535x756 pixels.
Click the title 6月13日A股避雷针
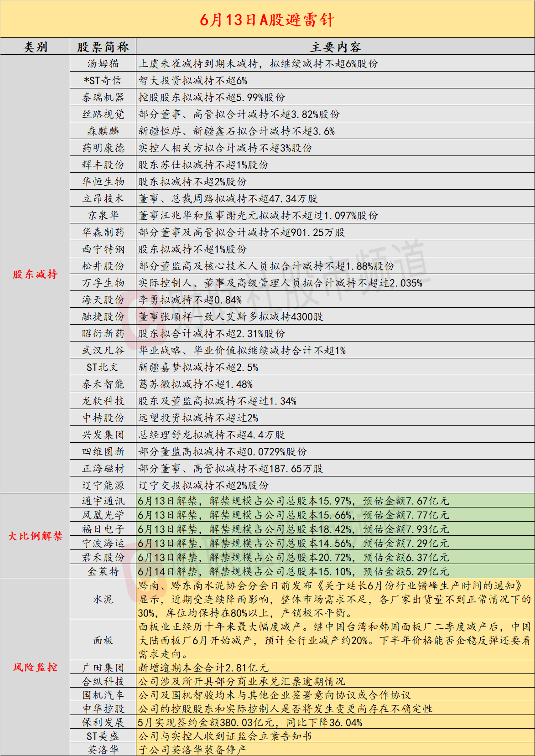[267, 20]
